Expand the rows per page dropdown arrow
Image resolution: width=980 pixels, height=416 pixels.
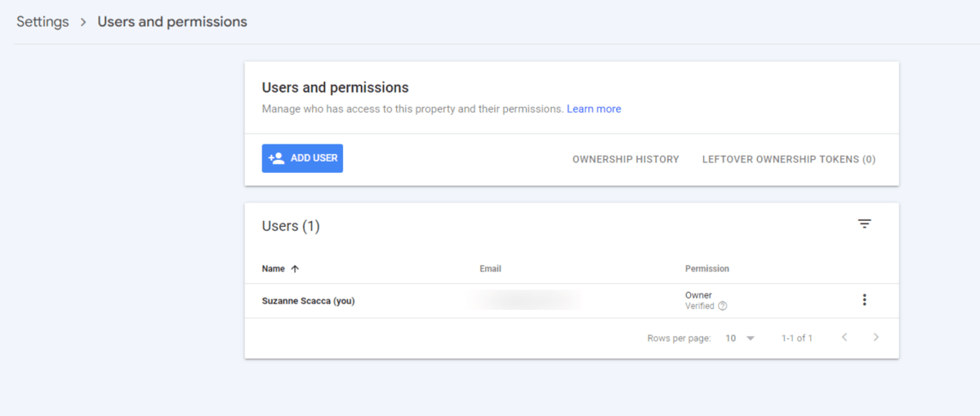(x=751, y=338)
